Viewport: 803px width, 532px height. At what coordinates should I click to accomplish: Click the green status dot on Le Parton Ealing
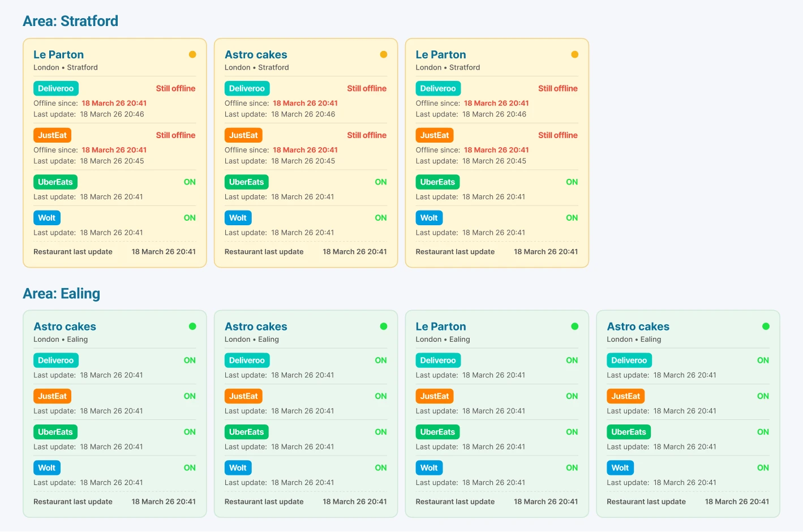click(575, 326)
